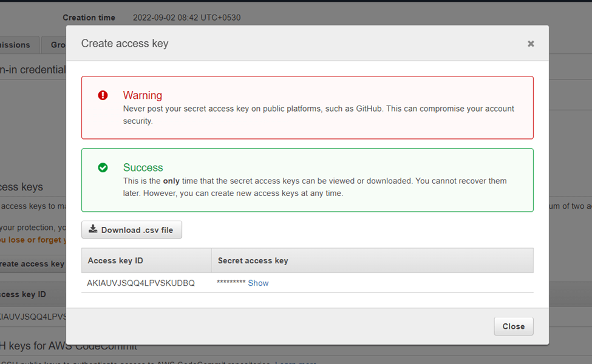Viewport: 592px width, 364px height.
Task: Click the red warning exclamation icon
Action: tap(103, 95)
